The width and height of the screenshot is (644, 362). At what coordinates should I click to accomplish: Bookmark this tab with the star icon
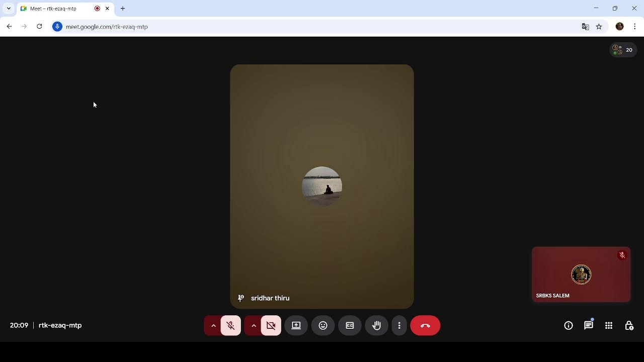(599, 27)
